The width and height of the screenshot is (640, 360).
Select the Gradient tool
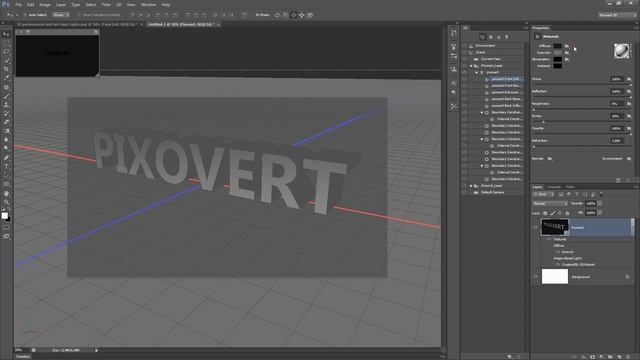coord(6,131)
